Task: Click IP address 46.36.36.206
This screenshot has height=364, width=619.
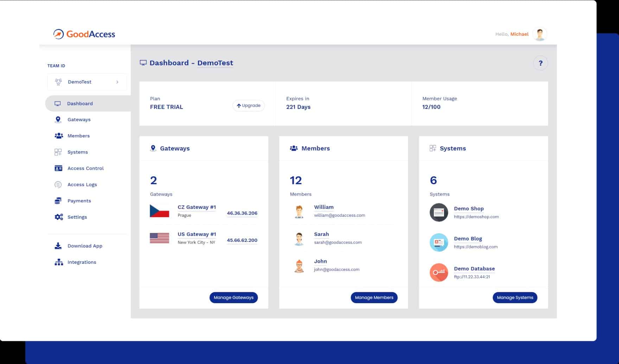Action: 242,213
